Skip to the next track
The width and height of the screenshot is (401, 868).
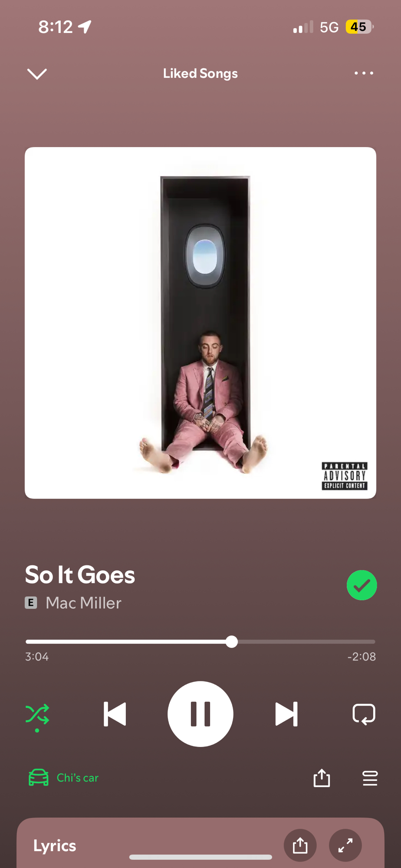[286, 714]
